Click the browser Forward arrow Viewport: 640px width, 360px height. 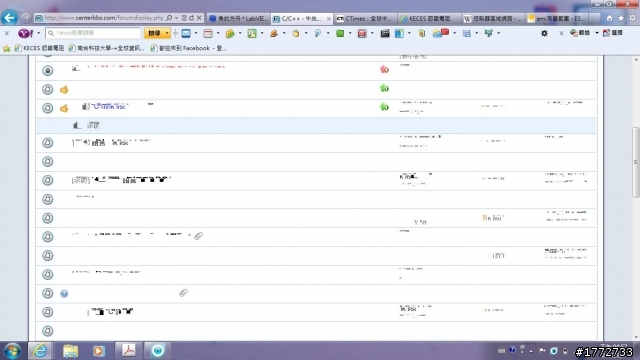(25, 18)
